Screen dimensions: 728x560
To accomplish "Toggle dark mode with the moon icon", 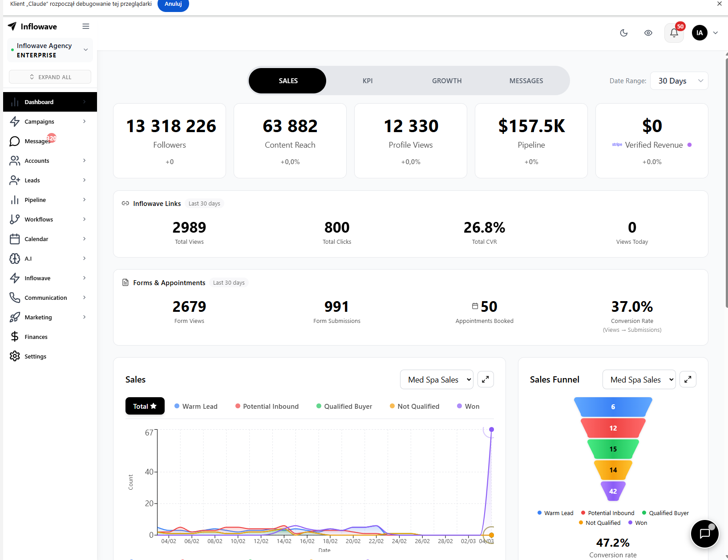I will [x=623, y=33].
